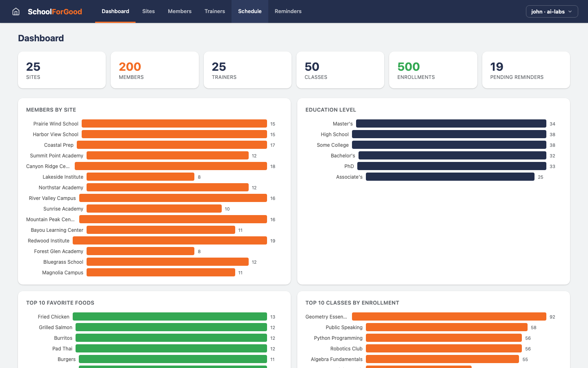
Task: Click the SchoolForGood logo
Action: click(x=55, y=11)
